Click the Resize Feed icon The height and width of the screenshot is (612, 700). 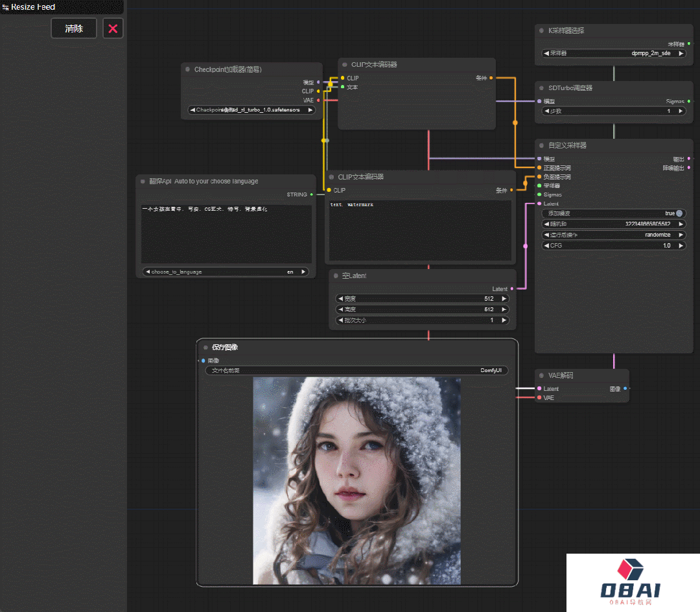[x=5, y=7]
